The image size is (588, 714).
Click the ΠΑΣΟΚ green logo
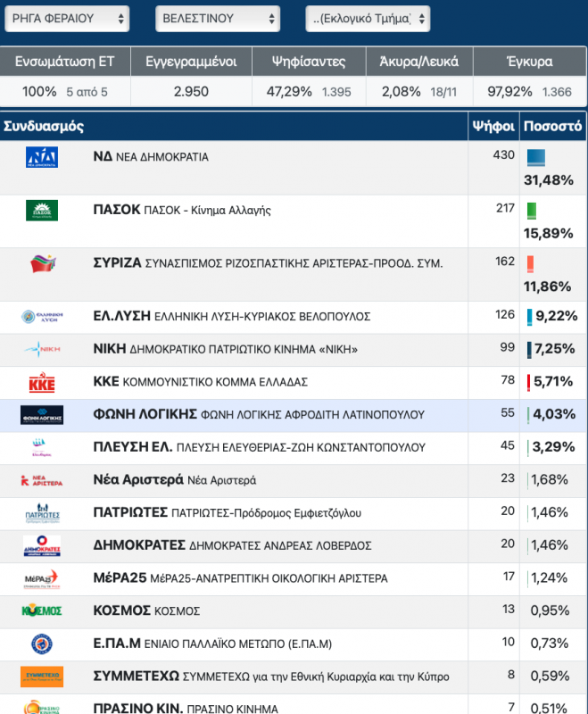42,211
